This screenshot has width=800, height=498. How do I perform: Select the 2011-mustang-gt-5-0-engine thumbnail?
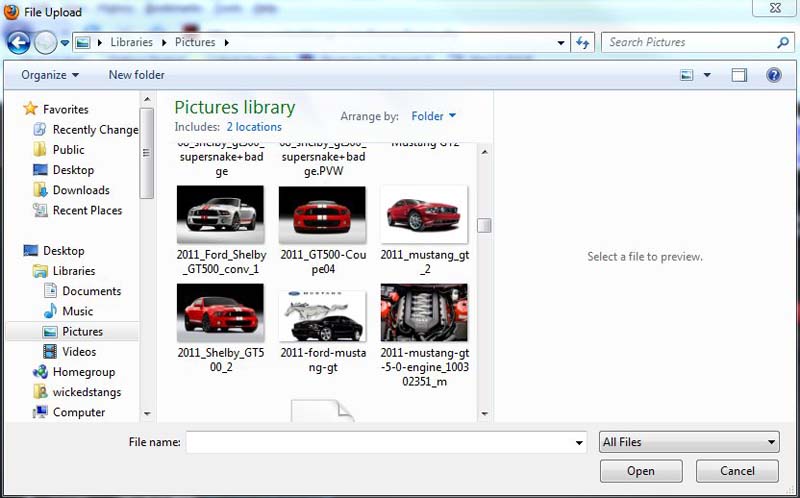point(424,312)
